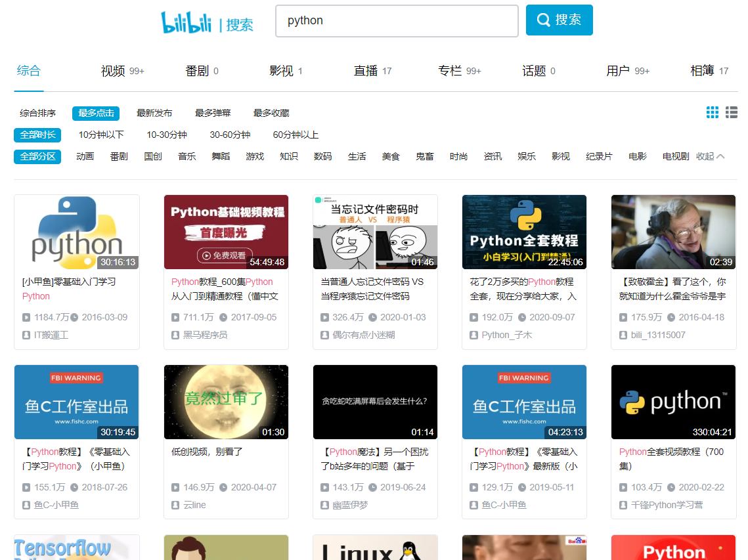
Task: Filter duration to 10分钟以下
Action: coord(101,135)
